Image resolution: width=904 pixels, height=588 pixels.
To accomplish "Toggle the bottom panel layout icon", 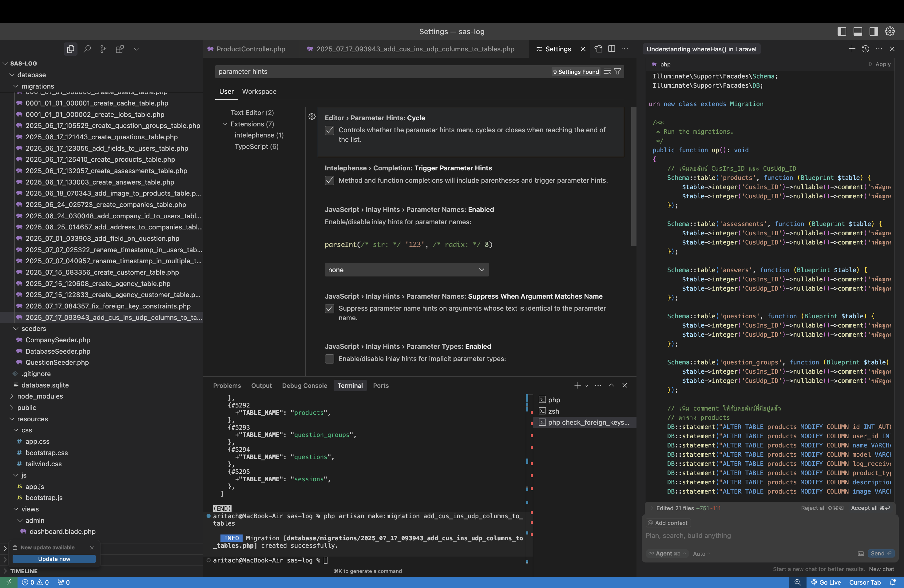I will 858,32.
